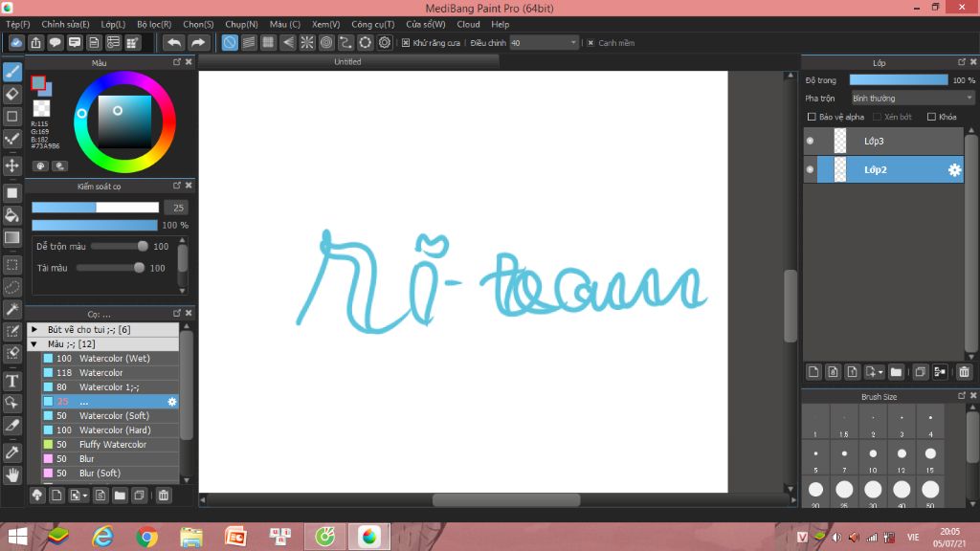
Task: Switch to the Untitled canvas tab
Action: pyautogui.click(x=347, y=62)
